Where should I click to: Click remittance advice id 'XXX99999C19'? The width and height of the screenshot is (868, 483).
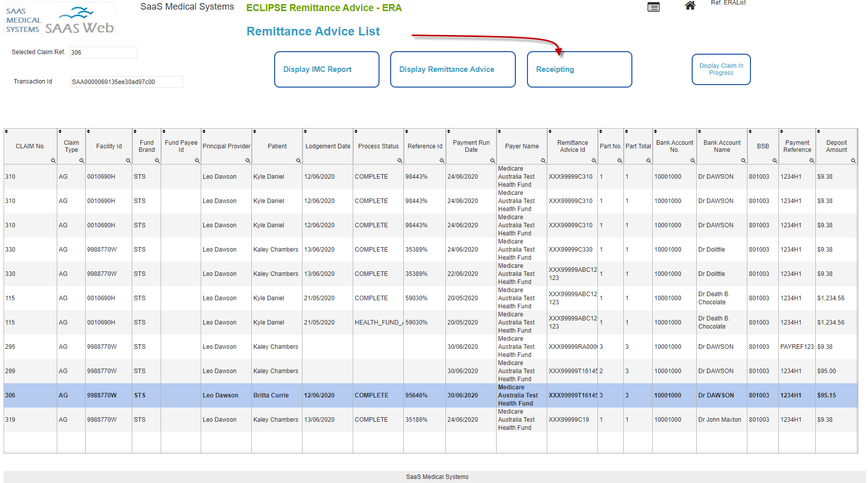point(569,420)
